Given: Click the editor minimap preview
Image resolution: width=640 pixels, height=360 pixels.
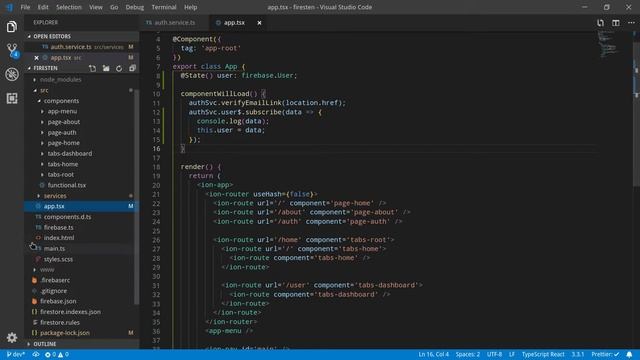Looking at the screenshot, I should 609,44.
